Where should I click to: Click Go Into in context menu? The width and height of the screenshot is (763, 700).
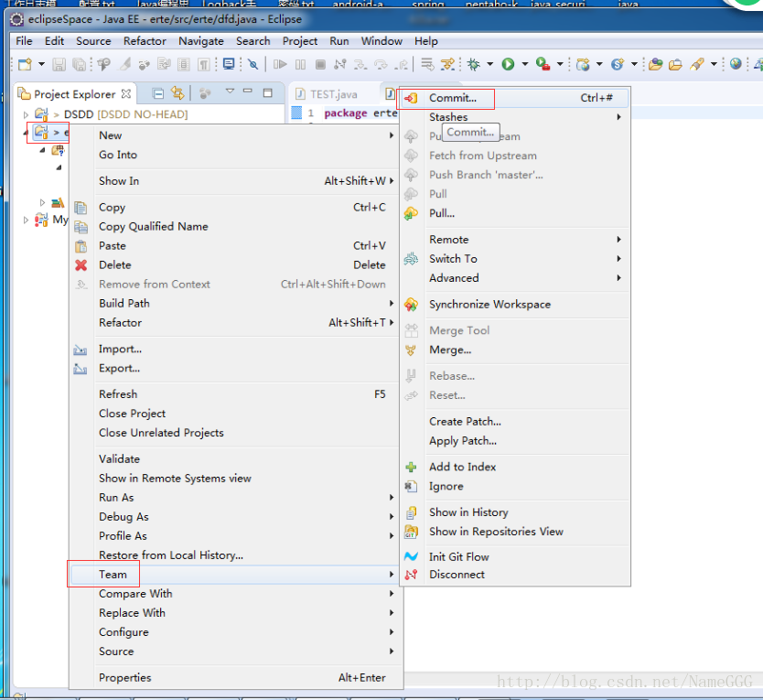pos(236,155)
